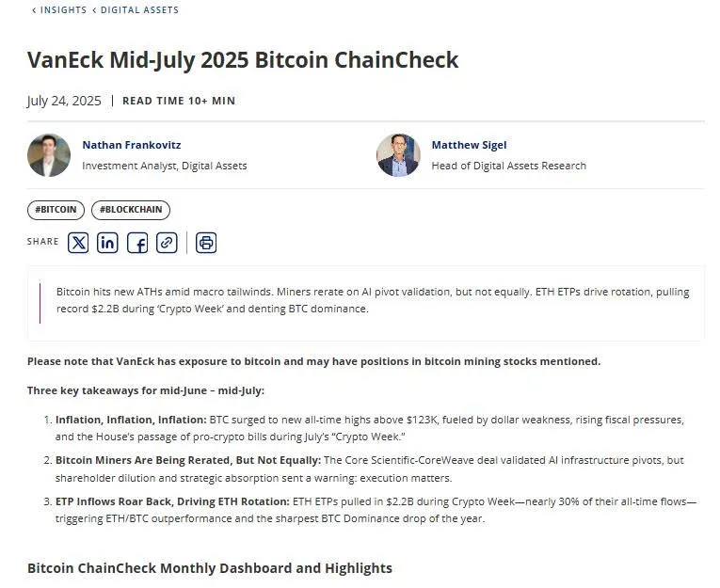The image size is (720, 588).
Task: Click Matthew Sigel's profile photo
Action: click(398, 155)
